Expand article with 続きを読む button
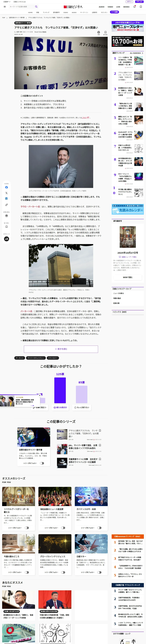This screenshot has height=644, width=146. 61,349
